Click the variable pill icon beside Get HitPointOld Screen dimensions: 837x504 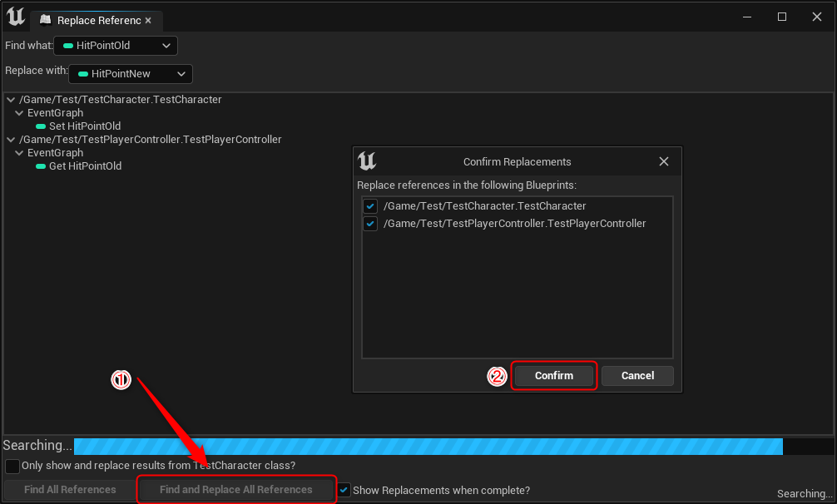coord(41,166)
